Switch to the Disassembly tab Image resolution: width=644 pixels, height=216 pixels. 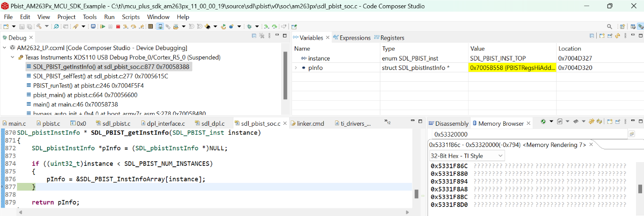(448, 123)
